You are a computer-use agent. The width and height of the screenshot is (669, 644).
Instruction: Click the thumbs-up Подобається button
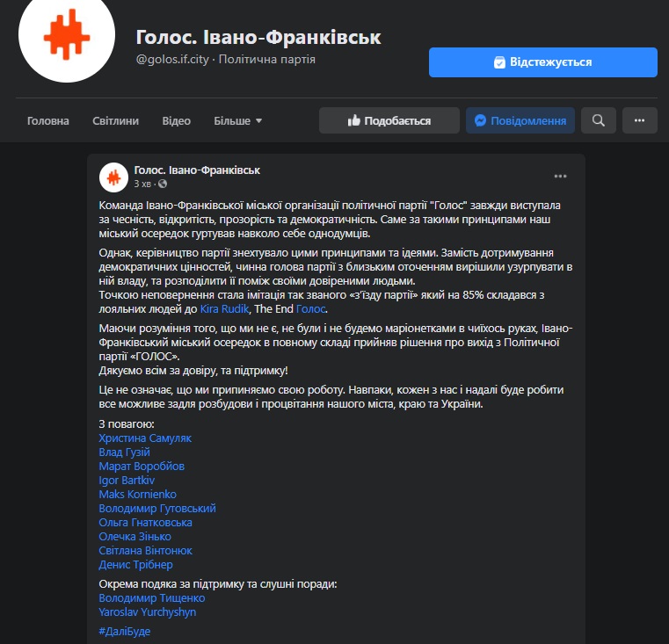tap(389, 120)
